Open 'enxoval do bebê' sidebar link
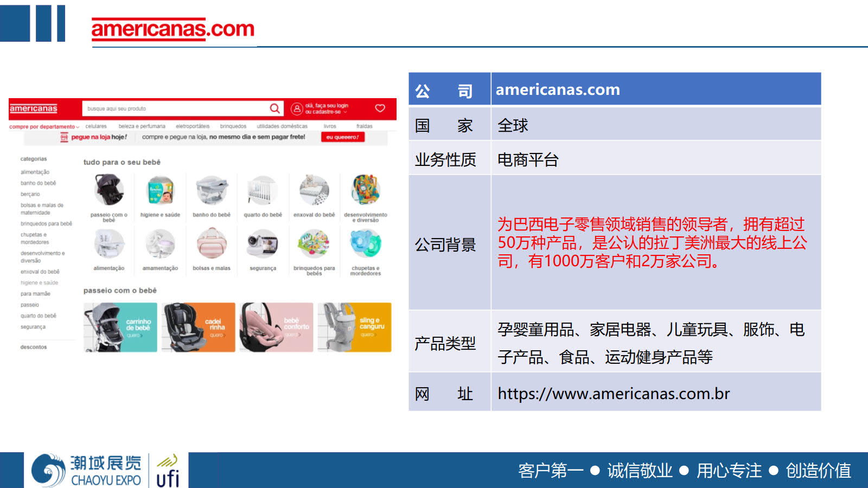The image size is (868, 488). (40, 272)
